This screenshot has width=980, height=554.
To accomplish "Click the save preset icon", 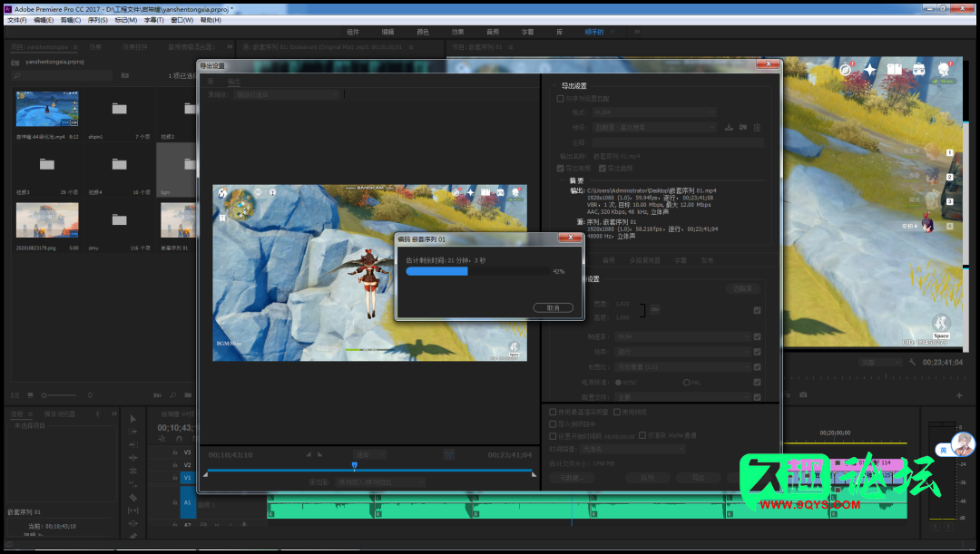I will 728,128.
